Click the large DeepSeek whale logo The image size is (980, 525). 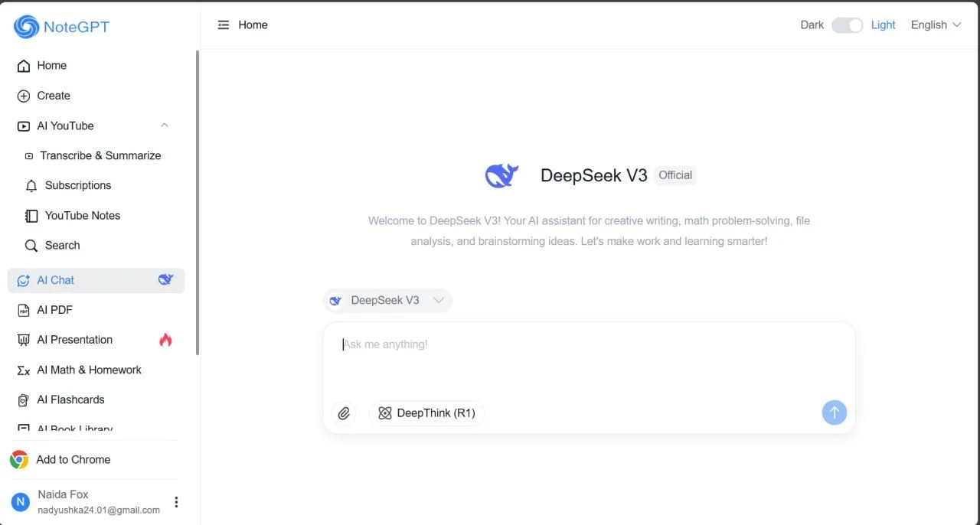coord(502,175)
